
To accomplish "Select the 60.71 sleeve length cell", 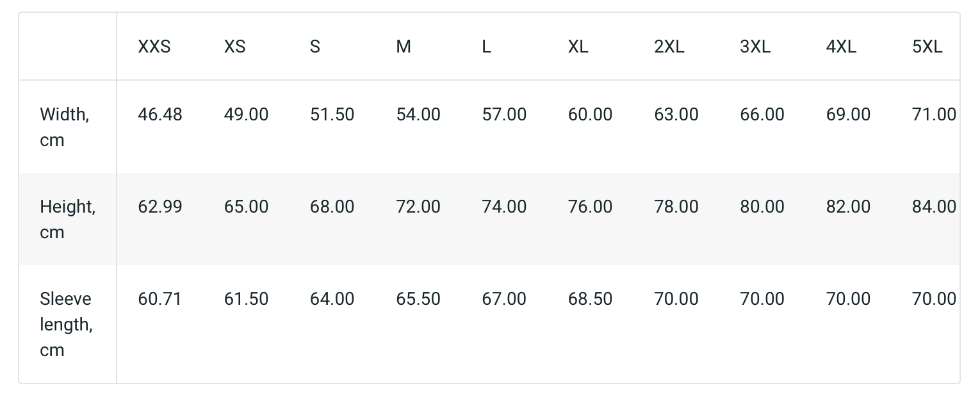I will pyautogui.click(x=160, y=299).
